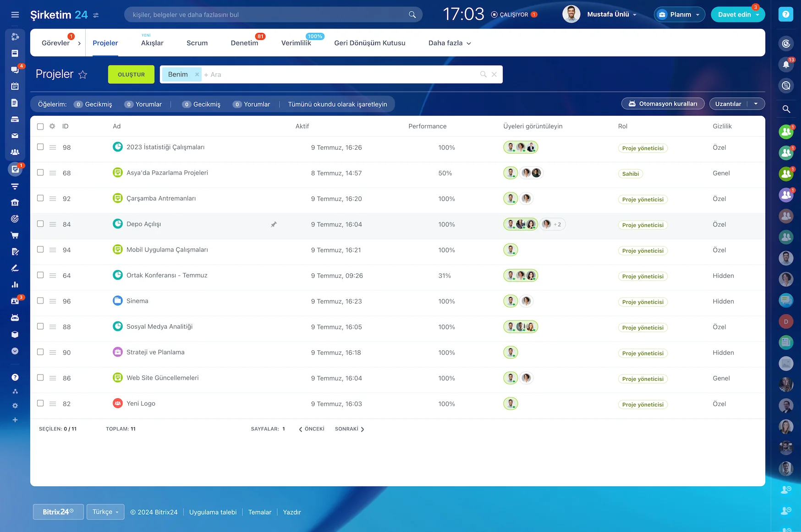
Task: Switch to the Scrum tab
Action: point(197,43)
